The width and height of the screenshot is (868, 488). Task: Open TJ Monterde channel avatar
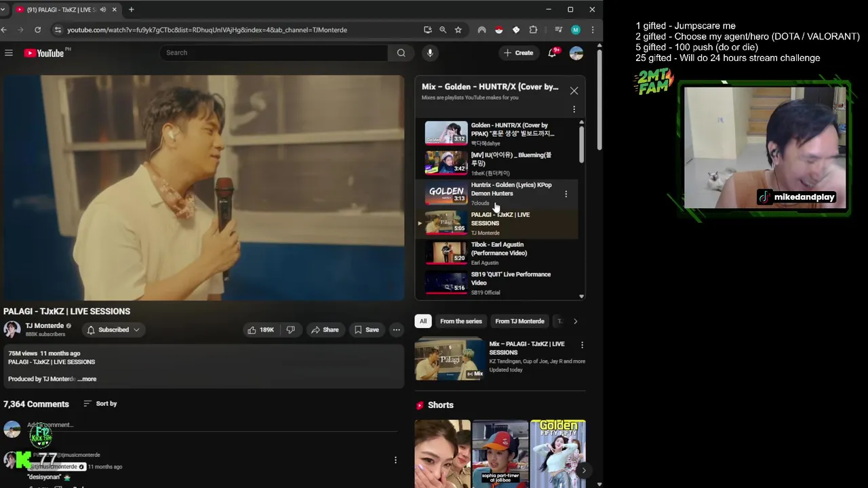coord(12,330)
